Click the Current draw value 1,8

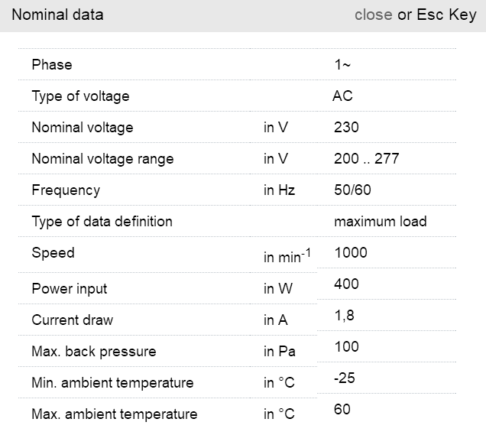(x=344, y=316)
